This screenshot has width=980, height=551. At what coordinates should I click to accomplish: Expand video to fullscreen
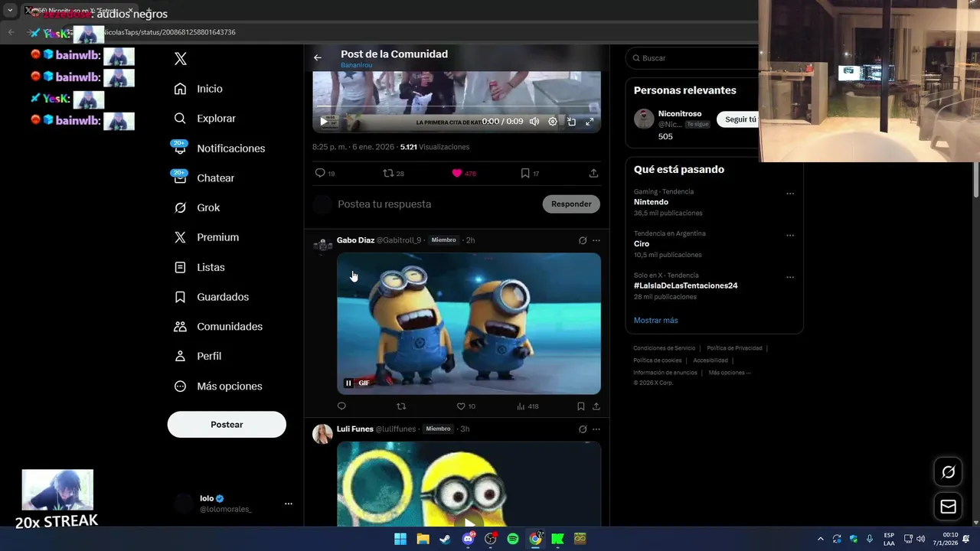click(x=590, y=121)
